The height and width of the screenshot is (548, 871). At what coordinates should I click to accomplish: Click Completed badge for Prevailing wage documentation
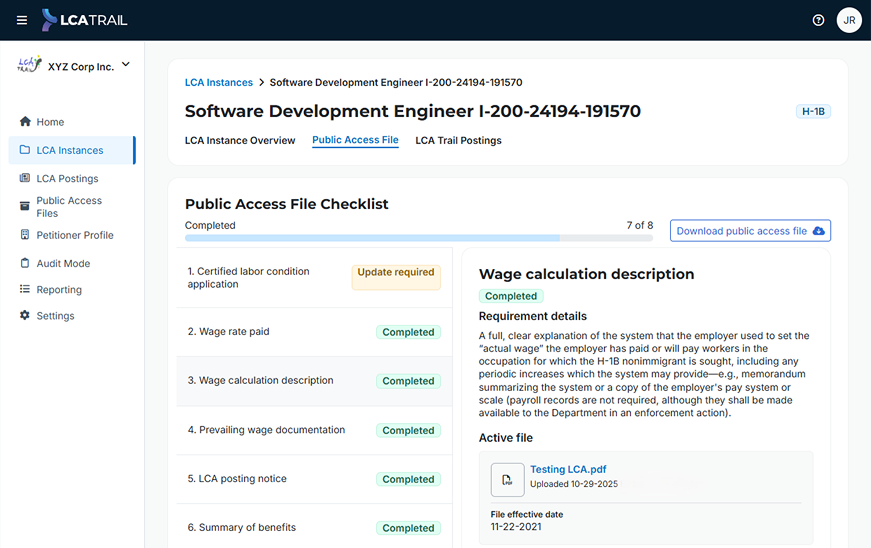tap(408, 430)
